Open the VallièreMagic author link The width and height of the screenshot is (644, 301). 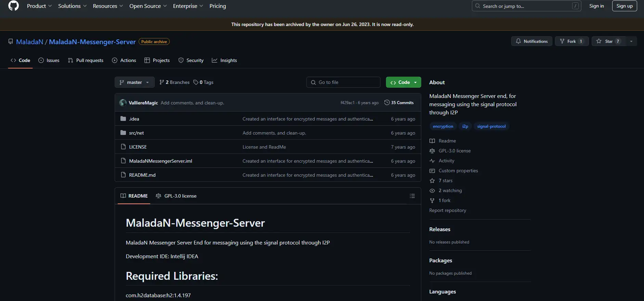tap(143, 103)
